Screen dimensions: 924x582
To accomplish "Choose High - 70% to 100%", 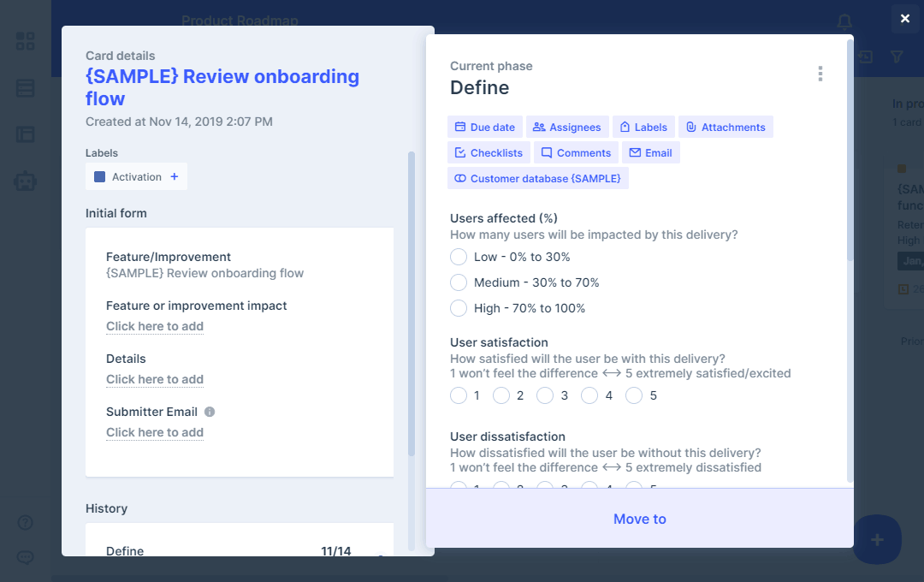I will 459,308.
